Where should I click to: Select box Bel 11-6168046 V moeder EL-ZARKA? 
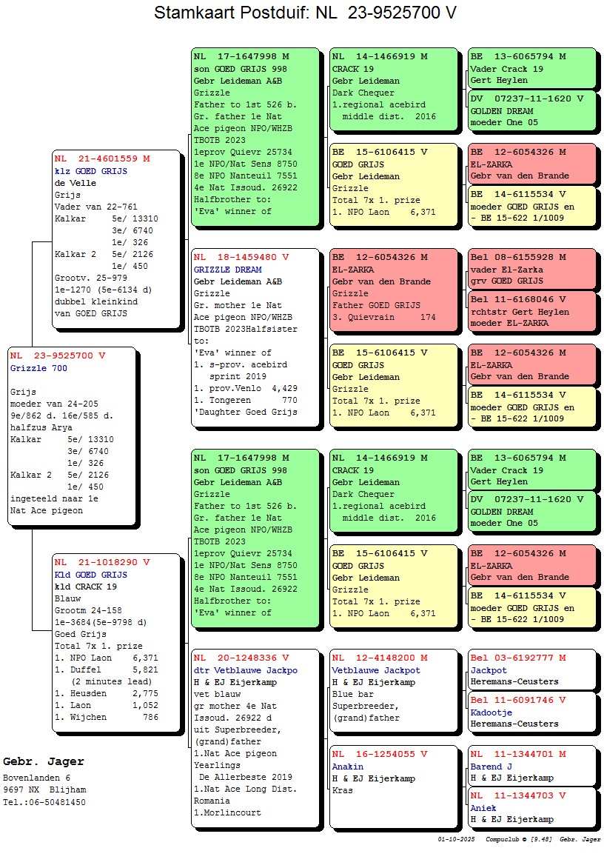pos(531,311)
